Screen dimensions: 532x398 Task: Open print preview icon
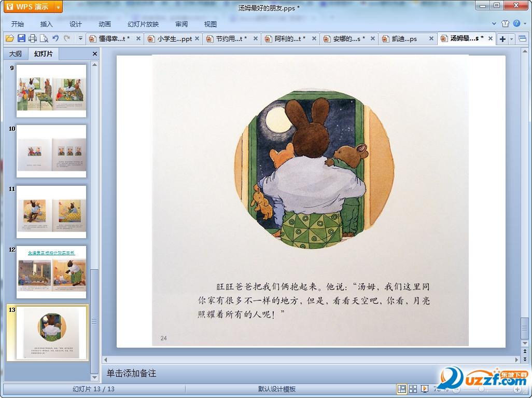pos(44,38)
